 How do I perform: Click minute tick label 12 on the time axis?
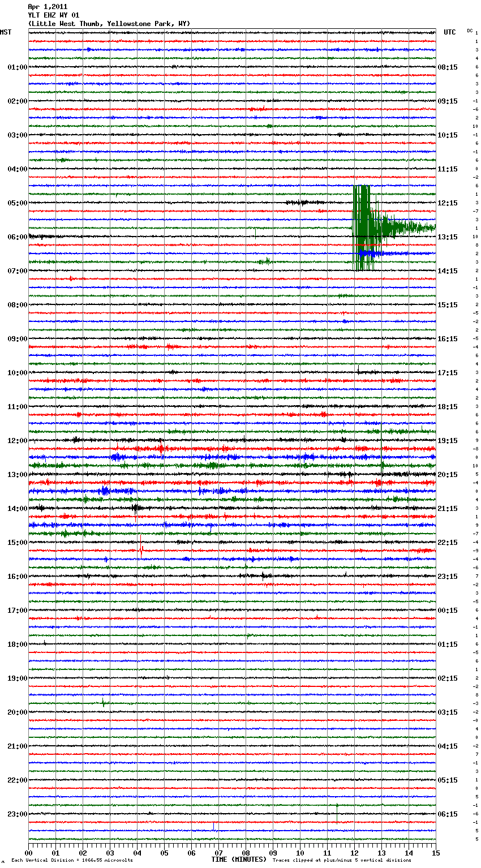click(354, 853)
